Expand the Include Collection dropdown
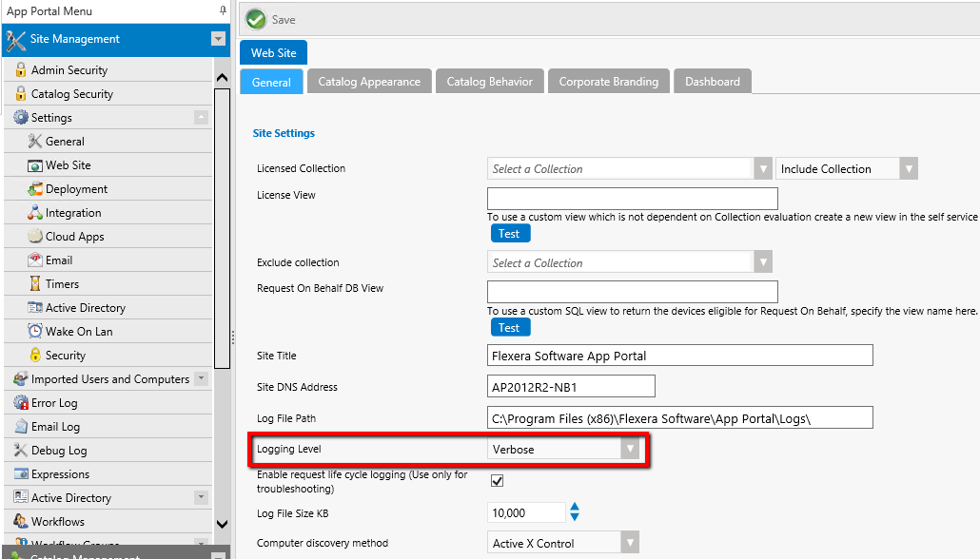 pyautogui.click(x=907, y=168)
